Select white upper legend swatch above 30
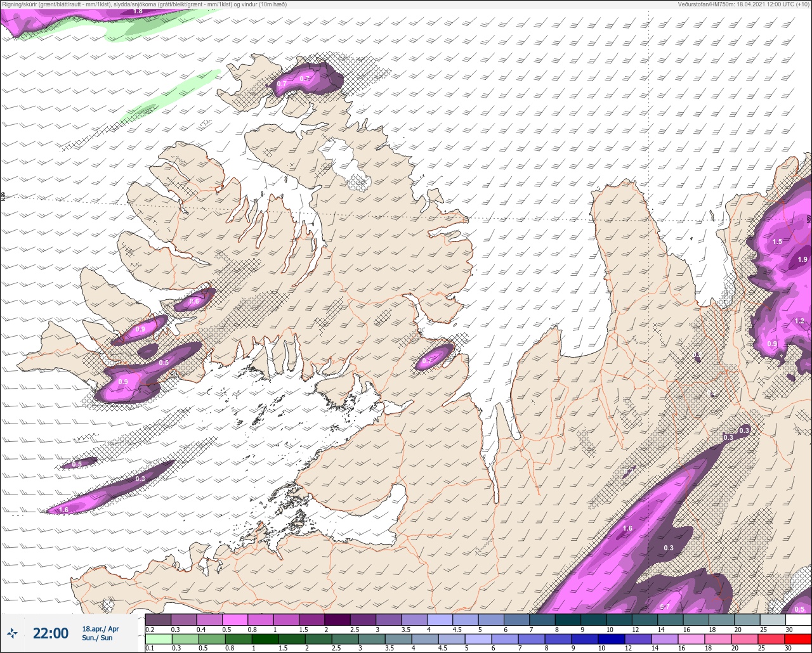This screenshot has height=653, width=812. pos(798,619)
